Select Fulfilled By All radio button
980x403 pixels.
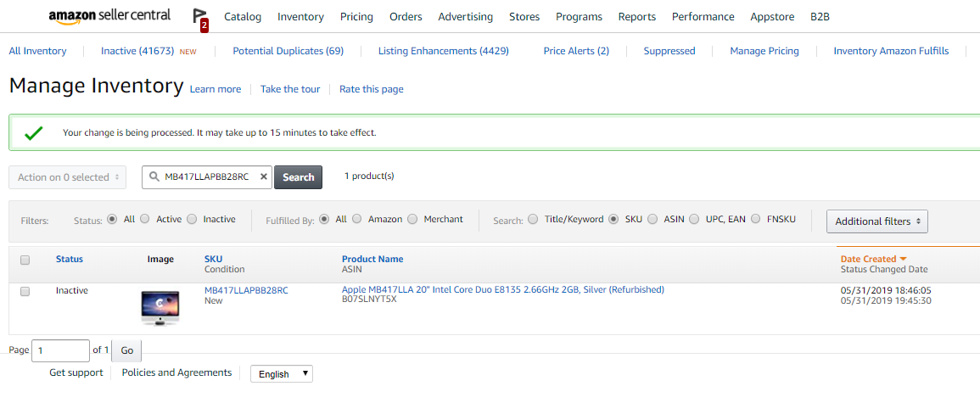click(x=324, y=219)
